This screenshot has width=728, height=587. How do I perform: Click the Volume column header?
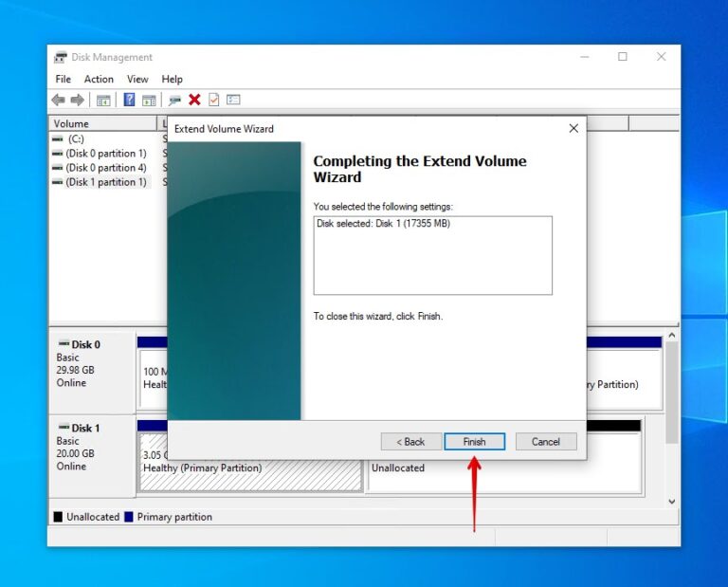(x=103, y=123)
